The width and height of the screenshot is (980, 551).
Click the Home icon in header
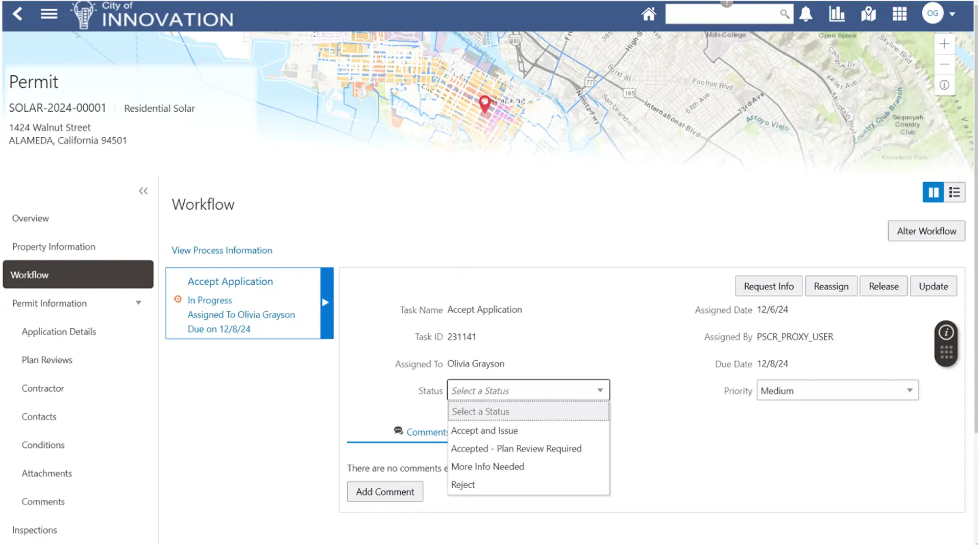point(648,14)
